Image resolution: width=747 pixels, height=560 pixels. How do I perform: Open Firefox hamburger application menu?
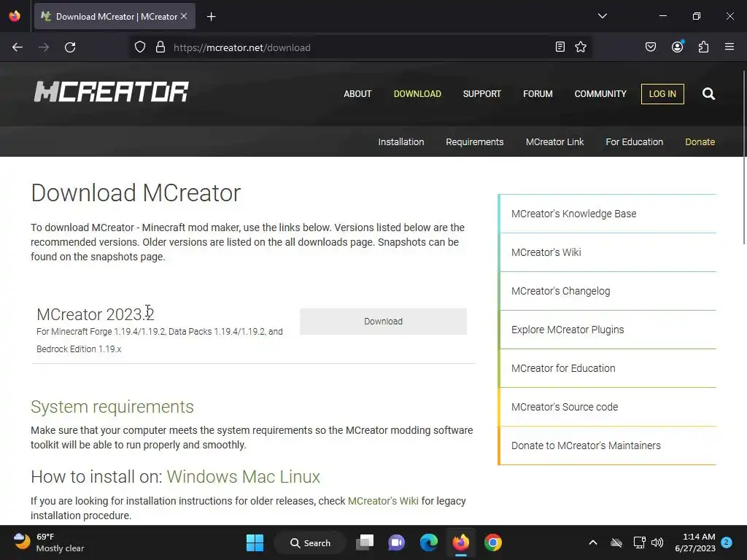(x=729, y=47)
